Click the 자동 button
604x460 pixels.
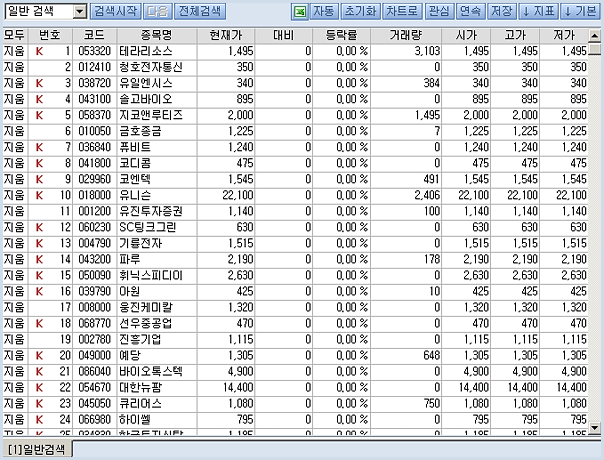pyautogui.click(x=324, y=12)
